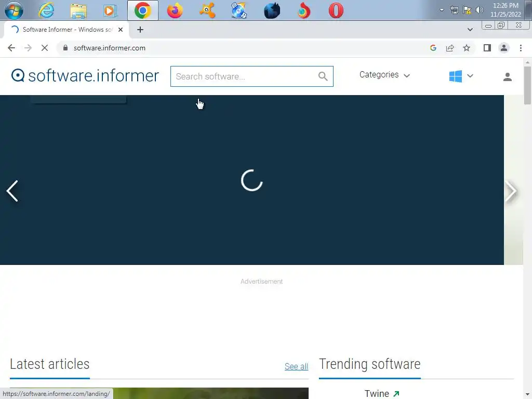This screenshot has height=399, width=532.
Task: Launch Firefox from the taskbar
Action: click(175, 10)
